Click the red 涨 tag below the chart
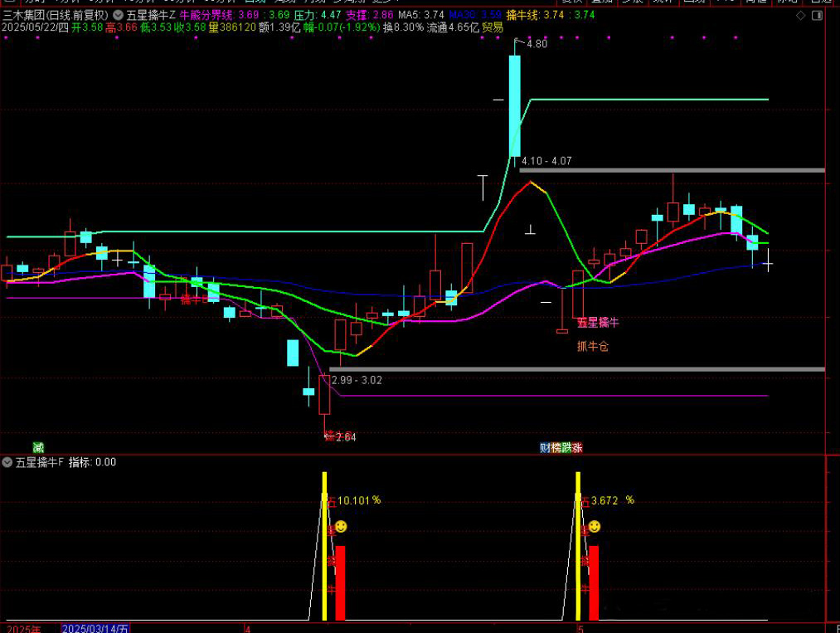The image size is (840, 633). (x=577, y=447)
